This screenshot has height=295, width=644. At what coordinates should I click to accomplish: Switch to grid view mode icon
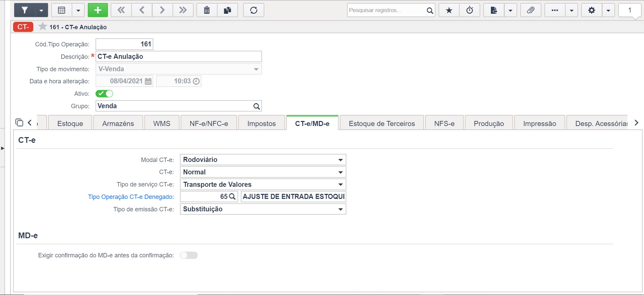[x=62, y=10]
